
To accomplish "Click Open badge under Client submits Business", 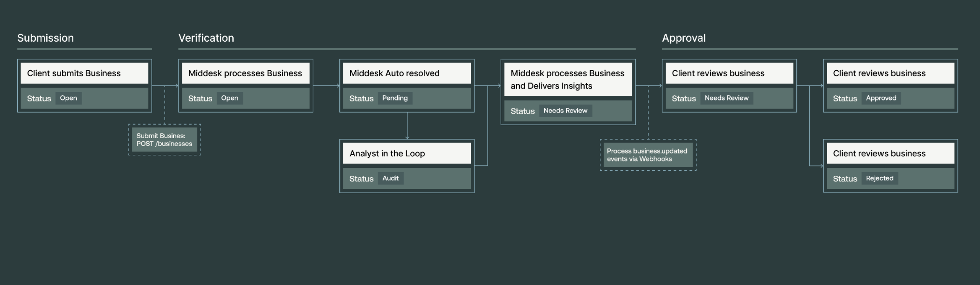I will [68, 98].
